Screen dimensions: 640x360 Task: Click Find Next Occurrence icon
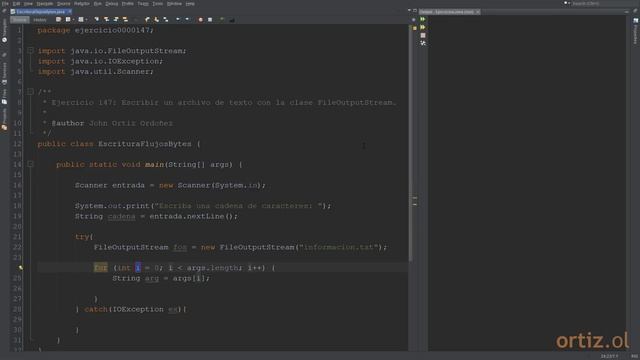coord(116,20)
